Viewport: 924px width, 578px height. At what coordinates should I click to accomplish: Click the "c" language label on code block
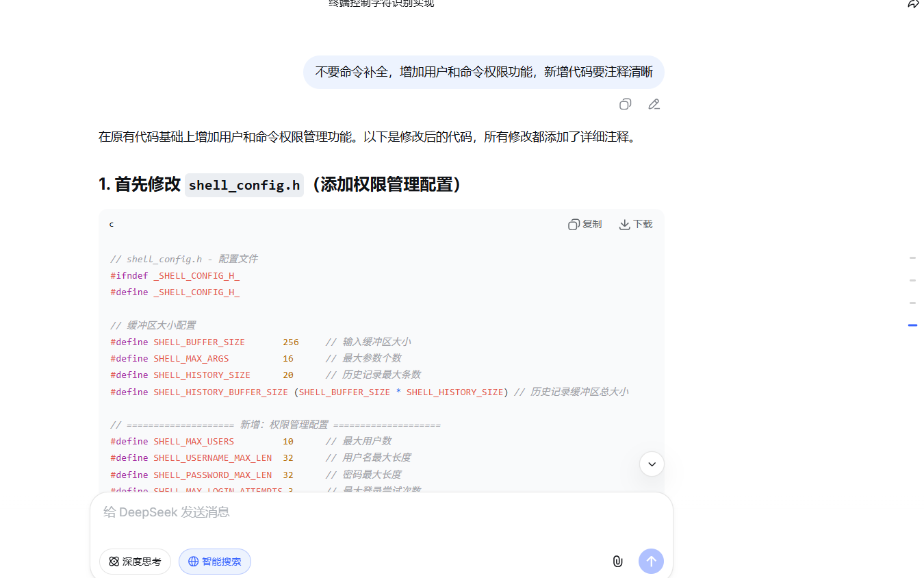[x=112, y=225]
